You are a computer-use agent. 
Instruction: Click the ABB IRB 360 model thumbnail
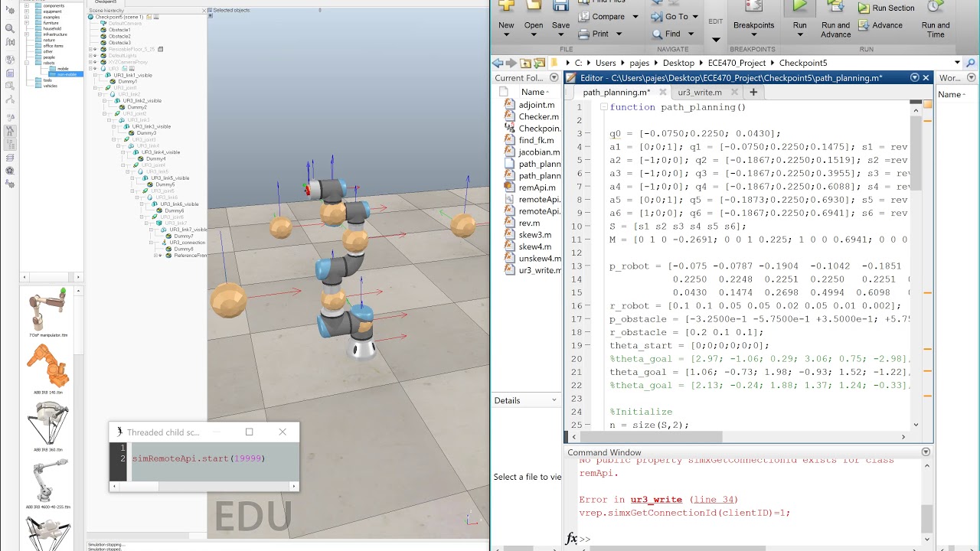(x=47, y=423)
